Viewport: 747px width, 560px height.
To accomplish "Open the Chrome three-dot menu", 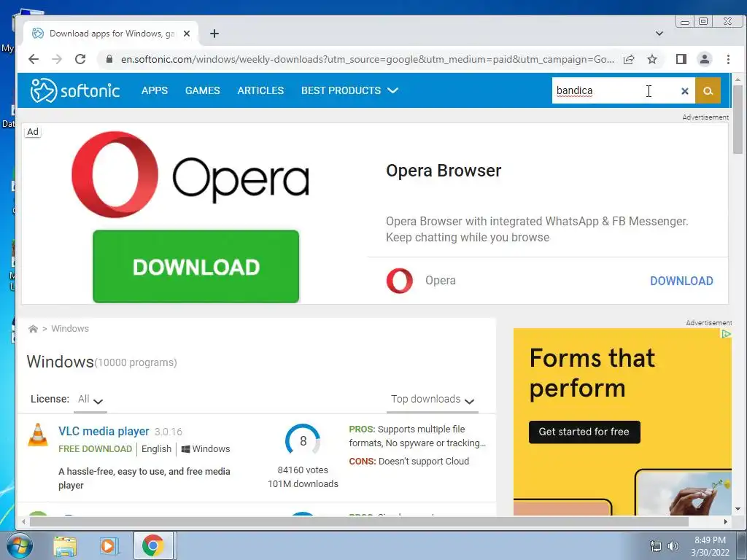I will click(729, 59).
